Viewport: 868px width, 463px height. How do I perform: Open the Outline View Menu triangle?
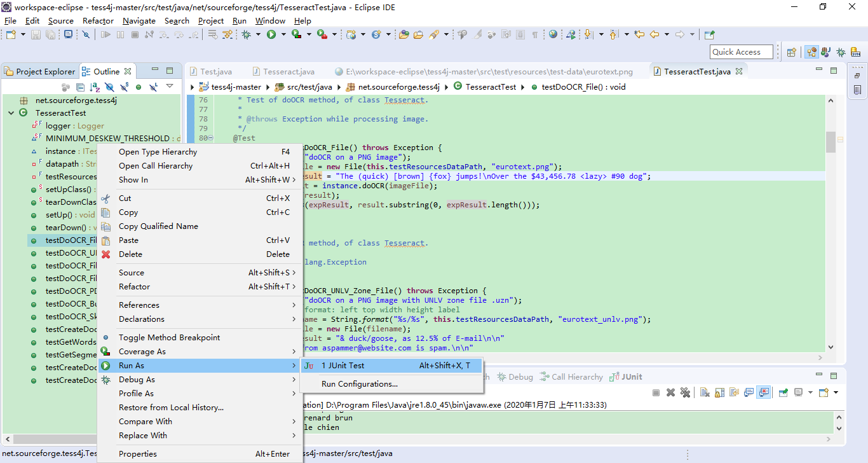(170, 86)
